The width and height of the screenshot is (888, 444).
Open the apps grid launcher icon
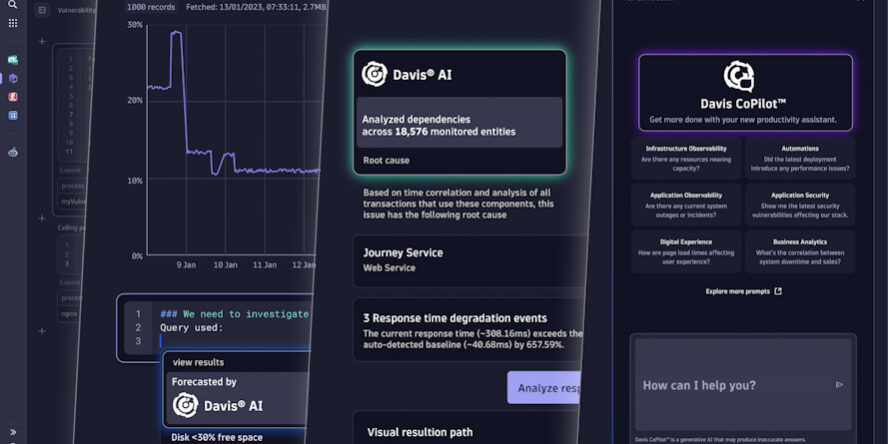click(x=12, y=23)
